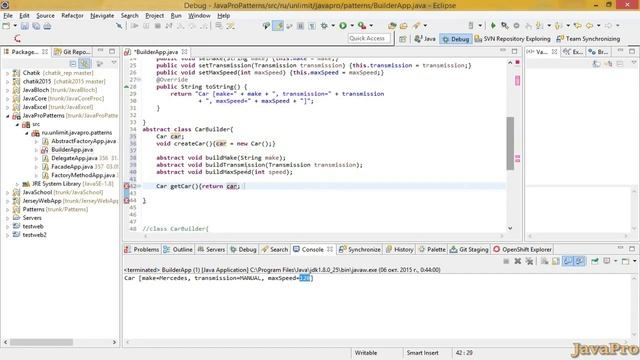
Task: Switch to Team Synchronizing perspective
Action: 588,39
